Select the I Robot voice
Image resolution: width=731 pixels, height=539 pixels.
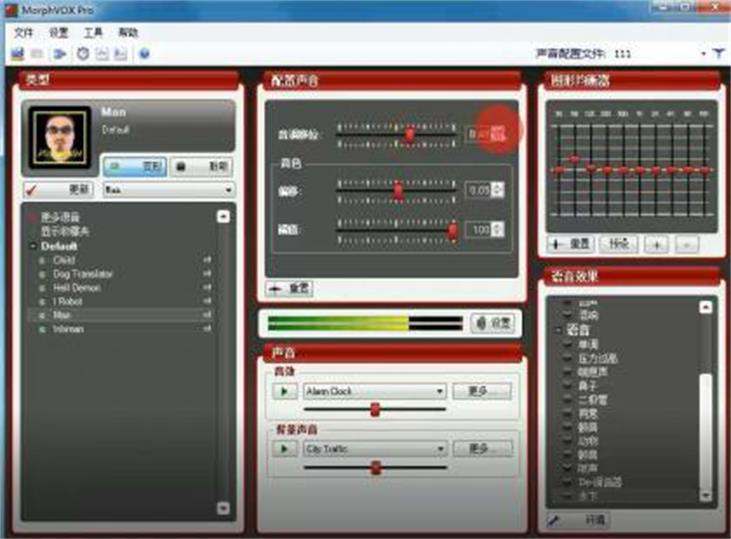(68, 302)
